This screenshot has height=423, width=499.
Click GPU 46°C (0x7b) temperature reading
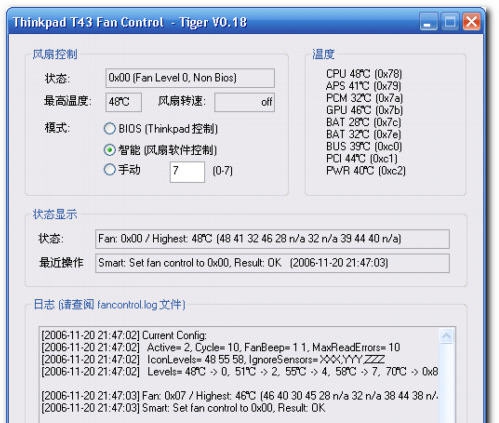[364, 110]
